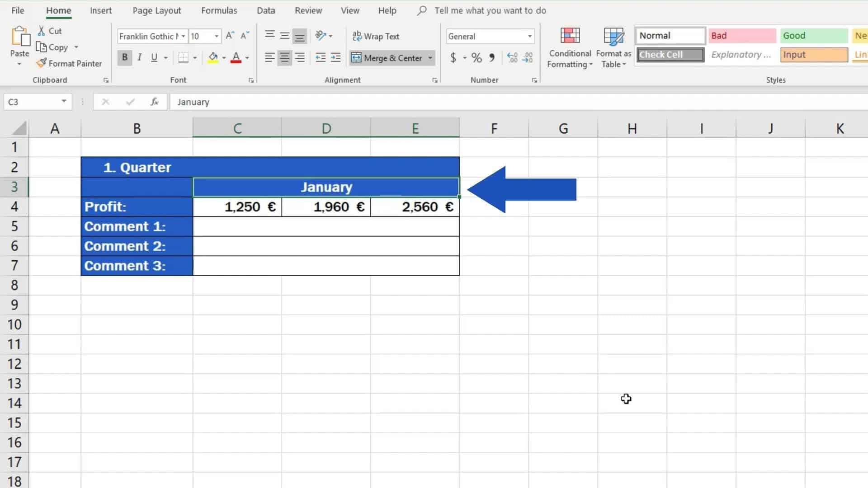Open the Font Color red swatch
The width and height of the screenshot is (868, 488).
point(237,58)
